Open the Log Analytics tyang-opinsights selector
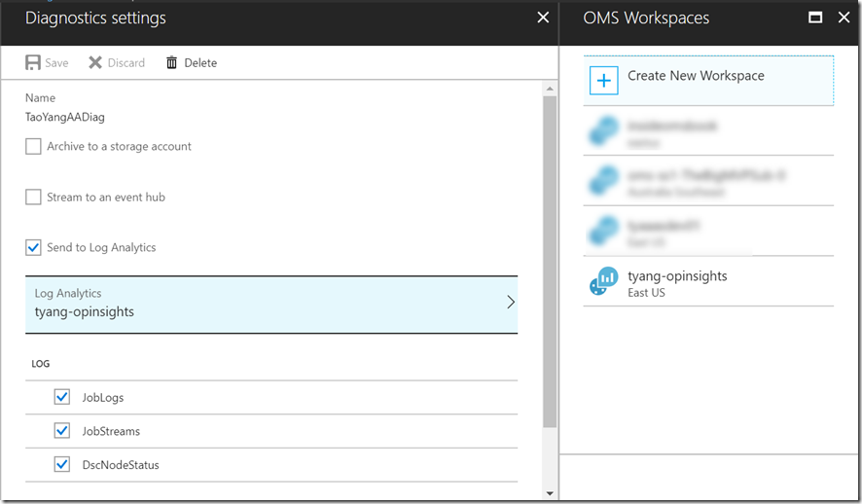 tap(271, 305)
